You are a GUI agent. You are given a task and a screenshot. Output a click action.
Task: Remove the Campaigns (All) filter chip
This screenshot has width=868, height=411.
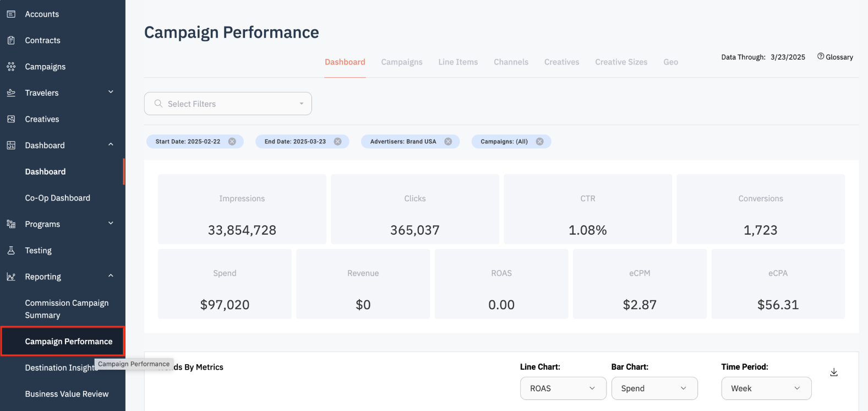point(540,142)
